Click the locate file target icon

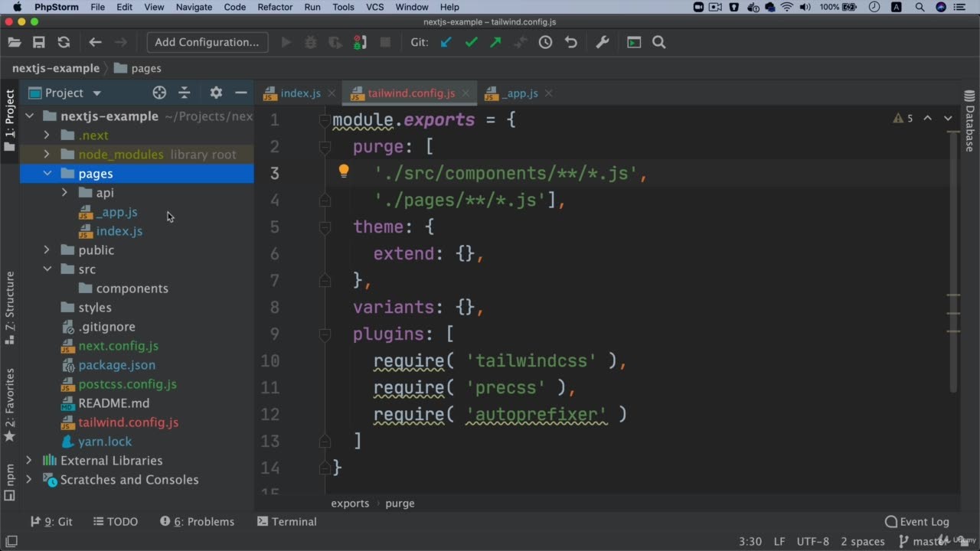159,93
